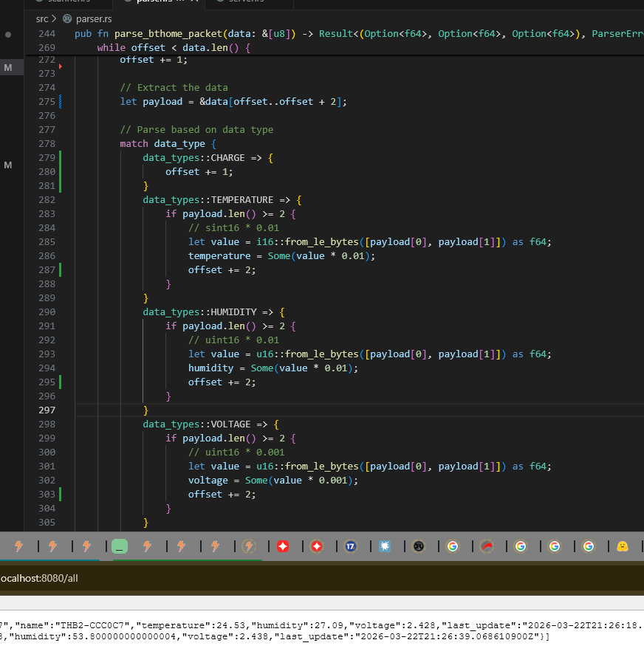644x671 pixels.
Task: Click line number 279 in the gutter
Action: [47, 157]
